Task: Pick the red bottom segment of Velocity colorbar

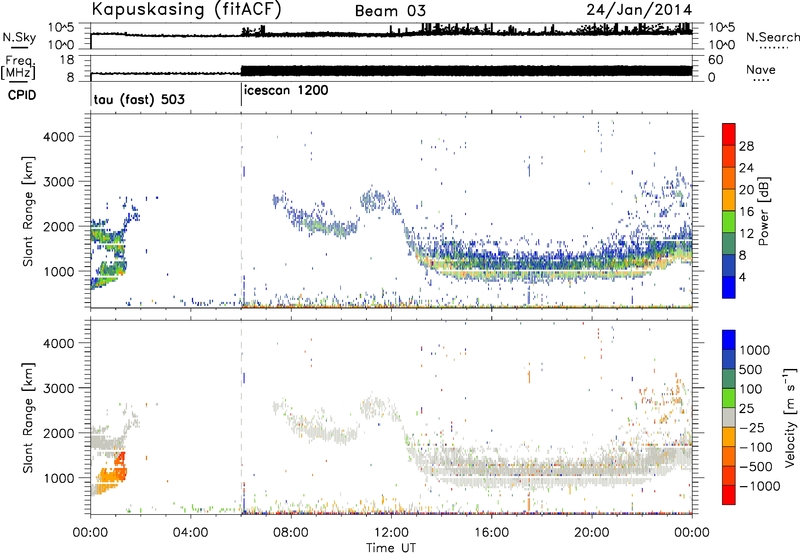Action: (729, 495)
